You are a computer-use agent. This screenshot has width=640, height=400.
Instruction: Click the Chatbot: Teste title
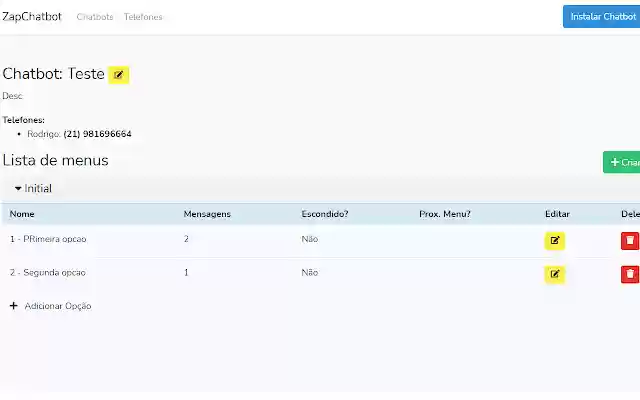tap(53, 74)
